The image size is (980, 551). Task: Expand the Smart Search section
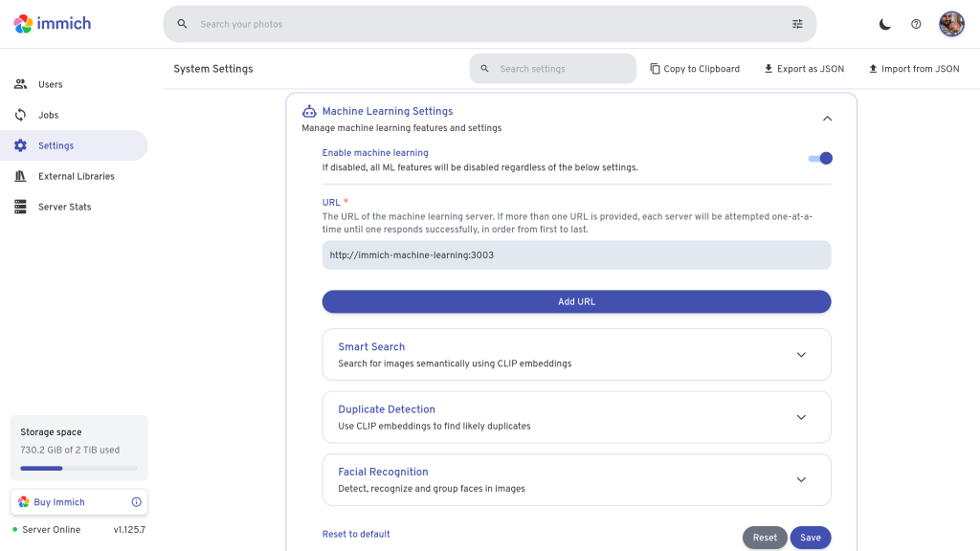tap(801, 355)
